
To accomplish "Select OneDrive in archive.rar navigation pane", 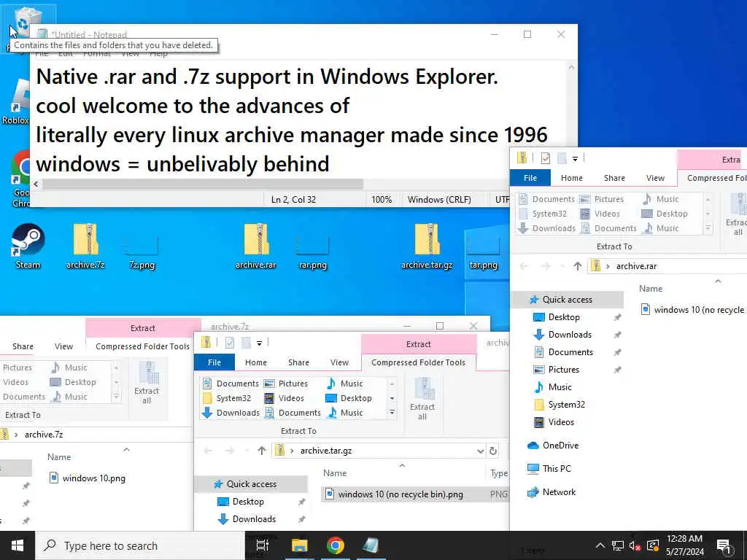I will [560, 446].
